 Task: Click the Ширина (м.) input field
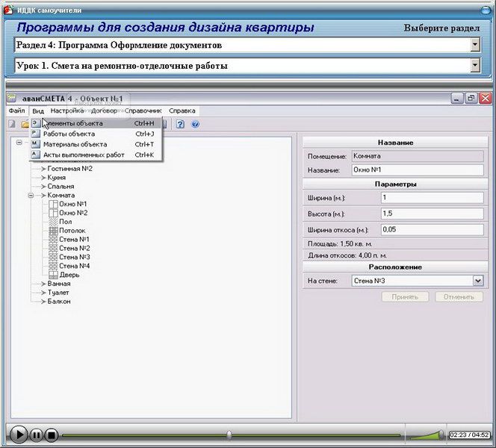click(432, 198)
